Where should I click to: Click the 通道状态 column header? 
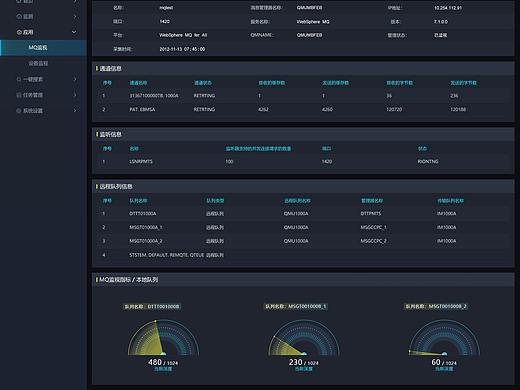(x=203, y=83)
